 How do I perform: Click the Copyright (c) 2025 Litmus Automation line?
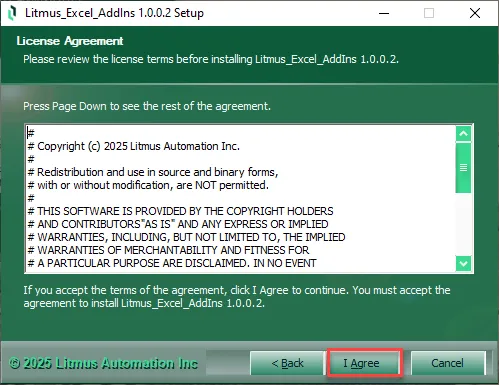tap(134, 146)
